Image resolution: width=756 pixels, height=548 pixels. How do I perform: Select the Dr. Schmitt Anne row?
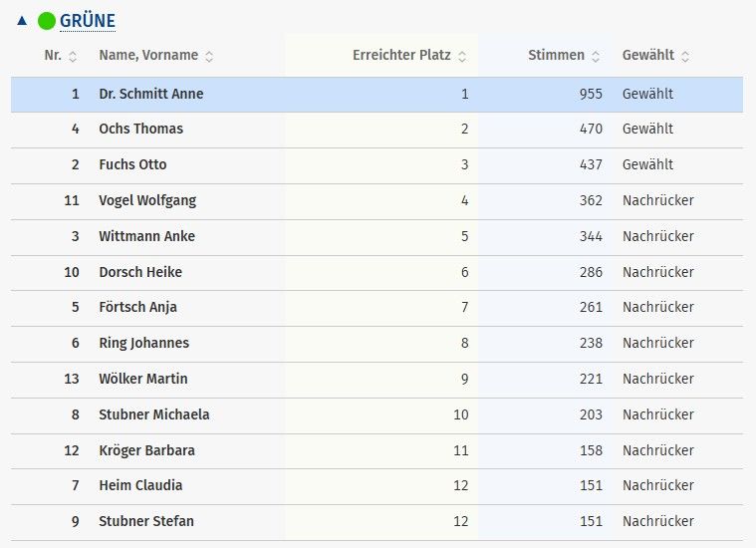point(151,94)
